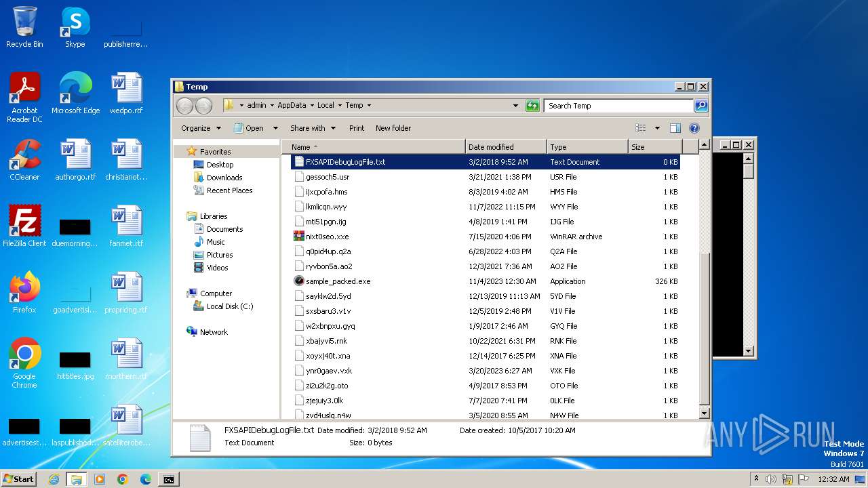Sort by Date modified column

click(x=506, y=147)
